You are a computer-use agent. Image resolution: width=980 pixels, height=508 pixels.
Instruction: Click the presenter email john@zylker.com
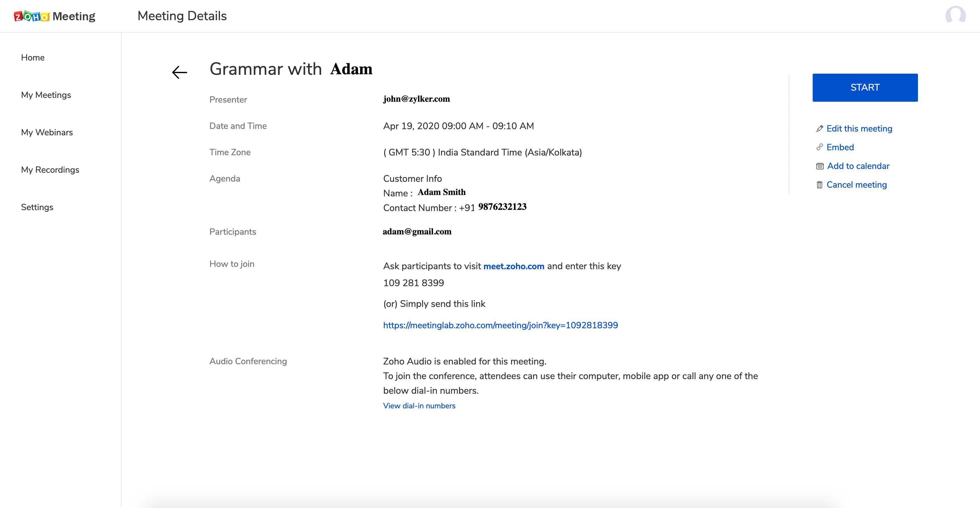click(416, 99)
